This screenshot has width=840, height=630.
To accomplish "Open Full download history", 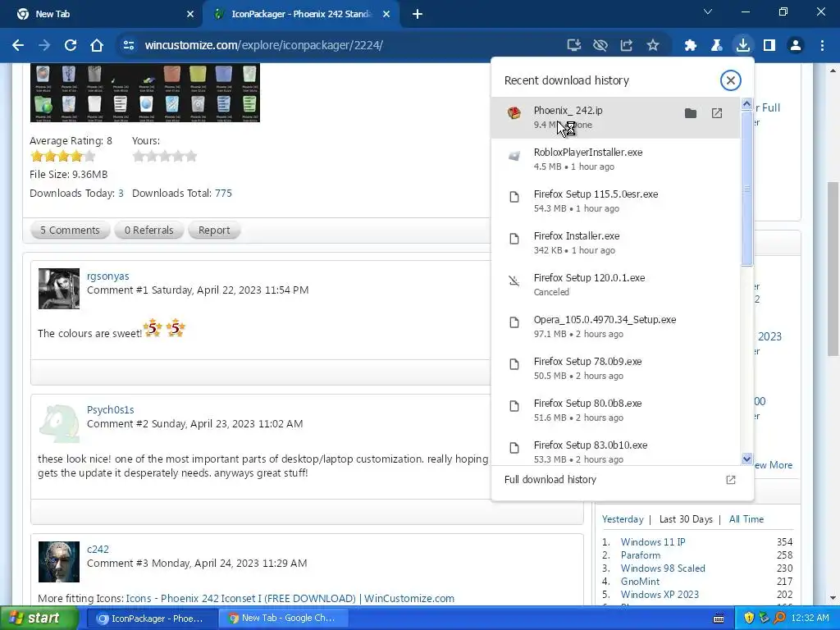I will (x=622, y=479).
